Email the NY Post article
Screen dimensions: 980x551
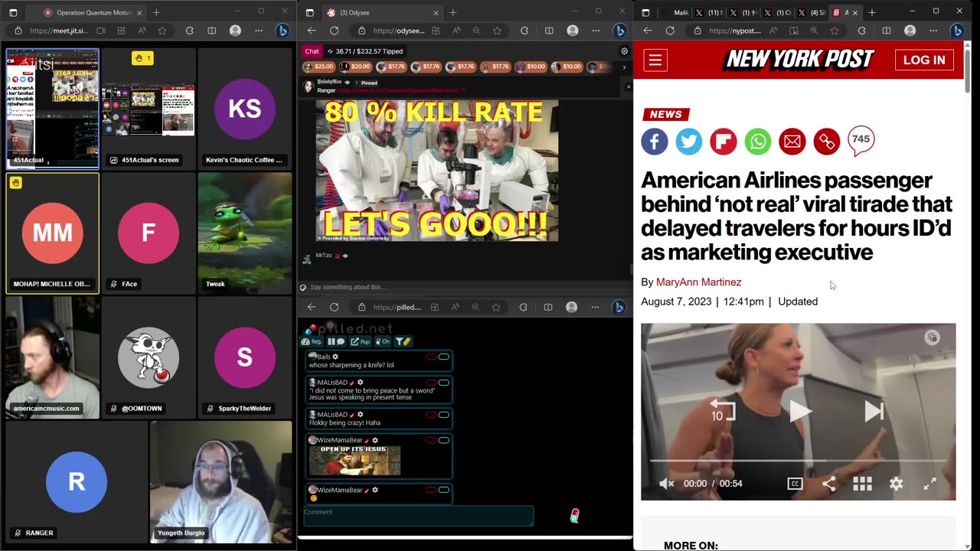tap(792, 142)
